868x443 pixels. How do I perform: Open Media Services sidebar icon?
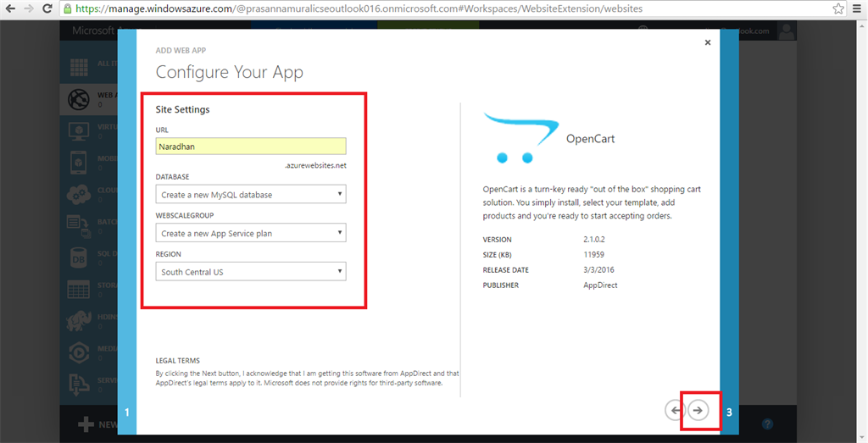(79, 353)
